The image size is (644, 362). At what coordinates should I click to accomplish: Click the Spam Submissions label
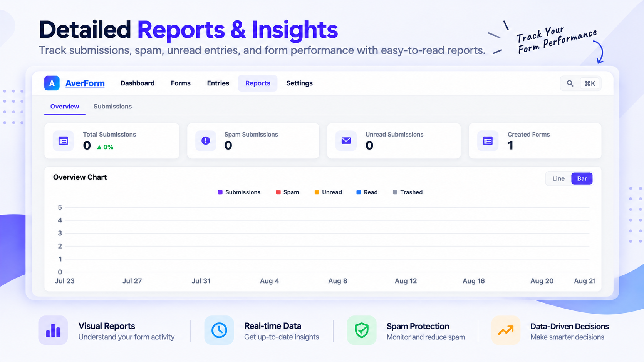(x=251, y=135)
